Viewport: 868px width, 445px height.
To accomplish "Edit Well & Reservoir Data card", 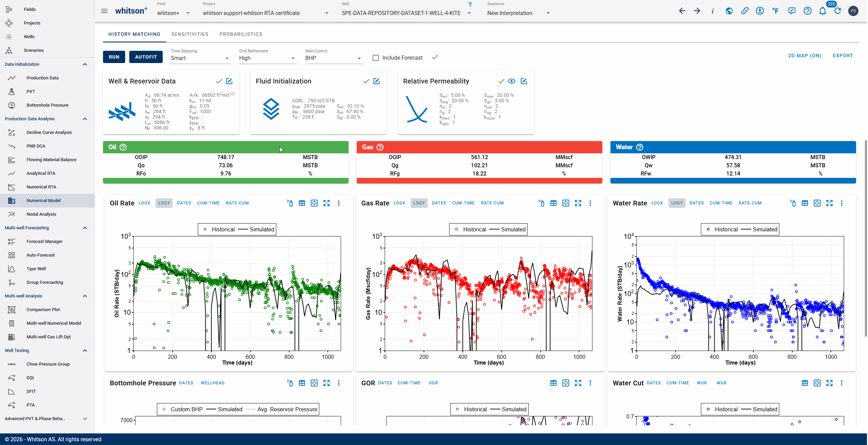I will pos(229,81).
